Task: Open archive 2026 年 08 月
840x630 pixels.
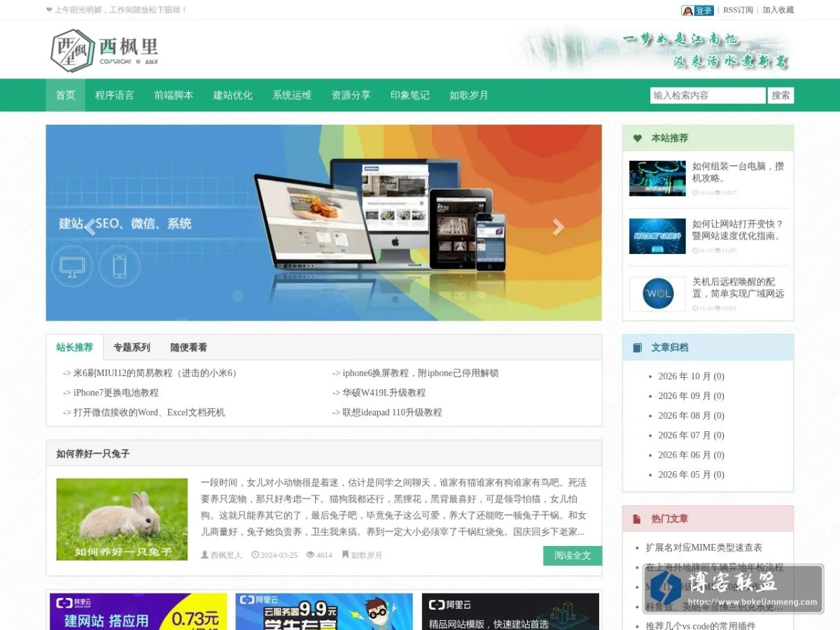Action: pos(691,416)
